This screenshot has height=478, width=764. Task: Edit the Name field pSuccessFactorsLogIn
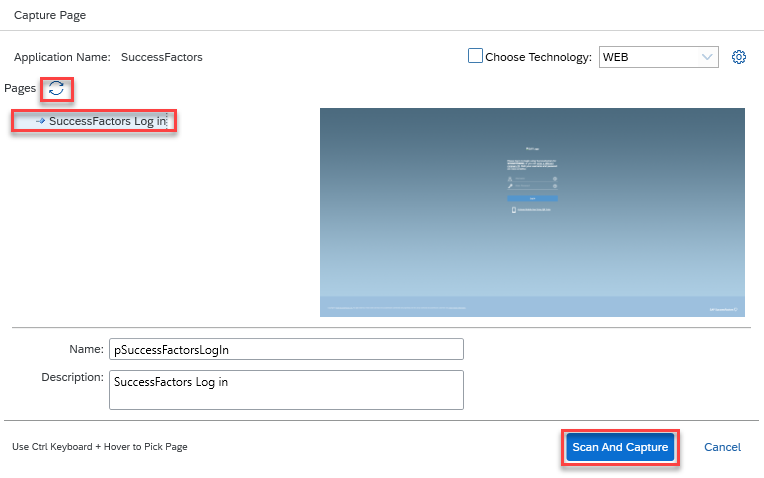point(286,349)
